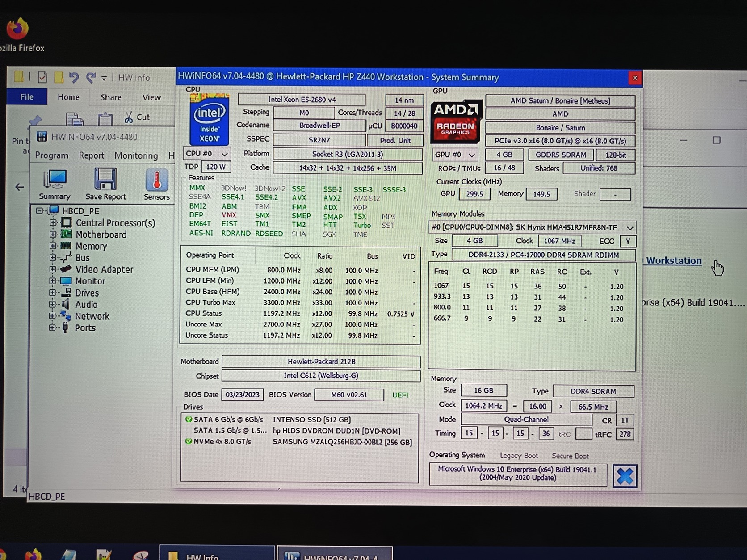Click the Undo icon in Explorer title bar
Screen dimensions: 747x560
tap(74, 78)
